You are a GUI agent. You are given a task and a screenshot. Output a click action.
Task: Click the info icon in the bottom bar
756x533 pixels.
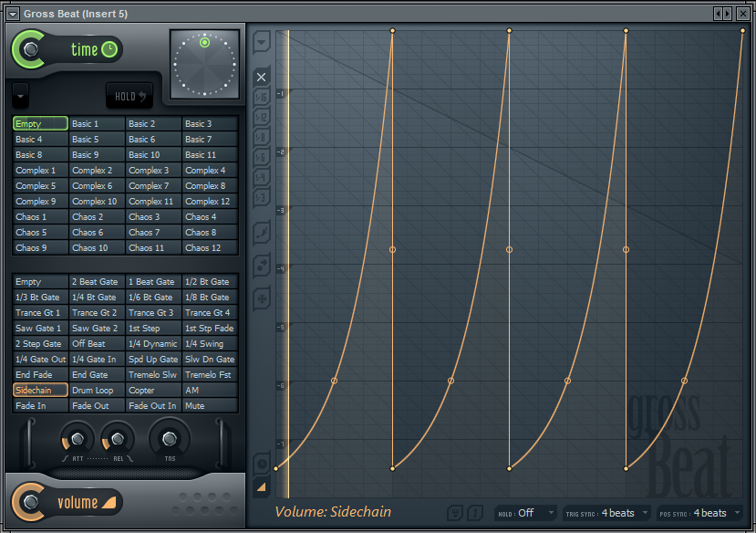point(475,513)
